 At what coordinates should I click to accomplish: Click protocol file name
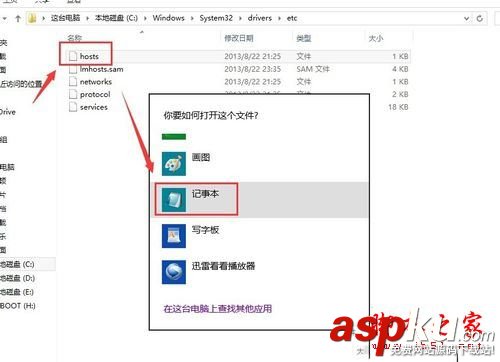pyautogui.click(x=95, y=94)
